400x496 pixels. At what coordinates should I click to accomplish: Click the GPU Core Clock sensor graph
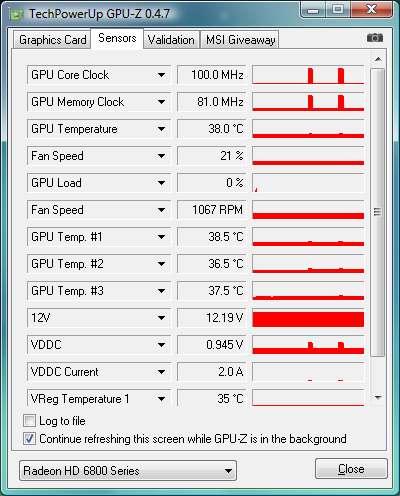(x=308, y=75)
